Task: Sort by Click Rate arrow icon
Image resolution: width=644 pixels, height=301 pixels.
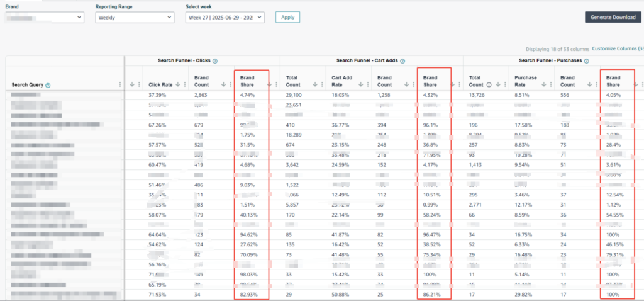Action: pos(178,84)
